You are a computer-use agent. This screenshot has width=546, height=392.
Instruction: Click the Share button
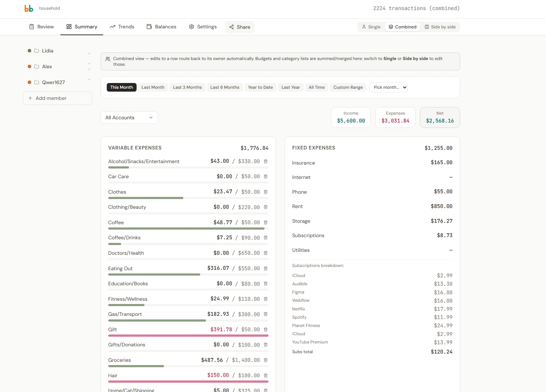[x=240, y=27]
